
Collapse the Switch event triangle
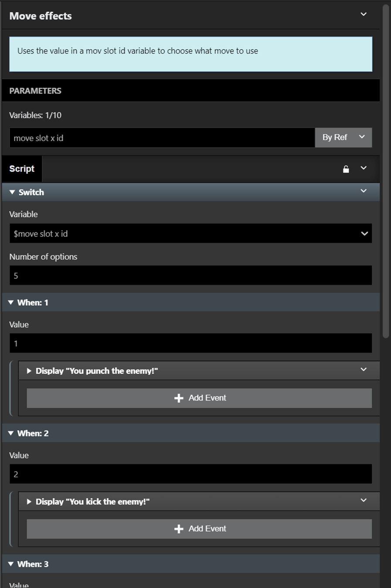(12, 192)
